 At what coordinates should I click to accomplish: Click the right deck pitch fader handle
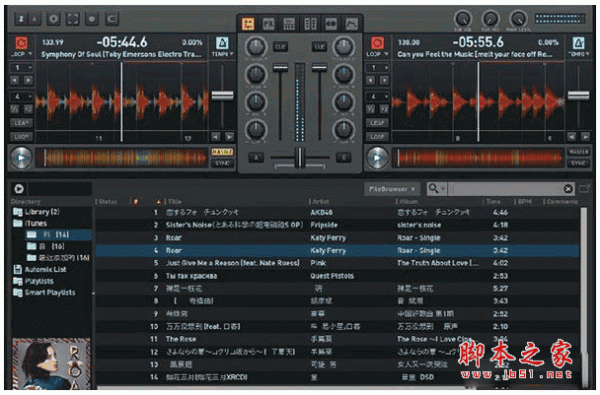pos(579,95)
